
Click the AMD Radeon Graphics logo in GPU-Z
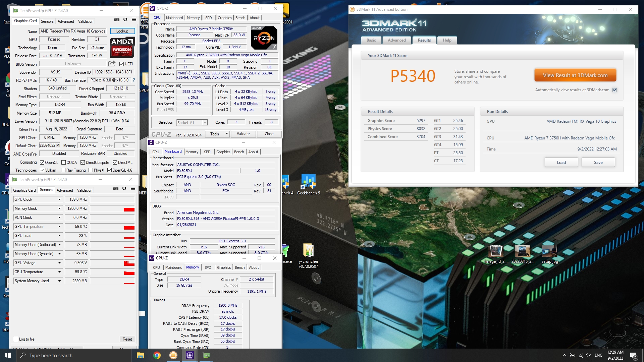point(122,48)
